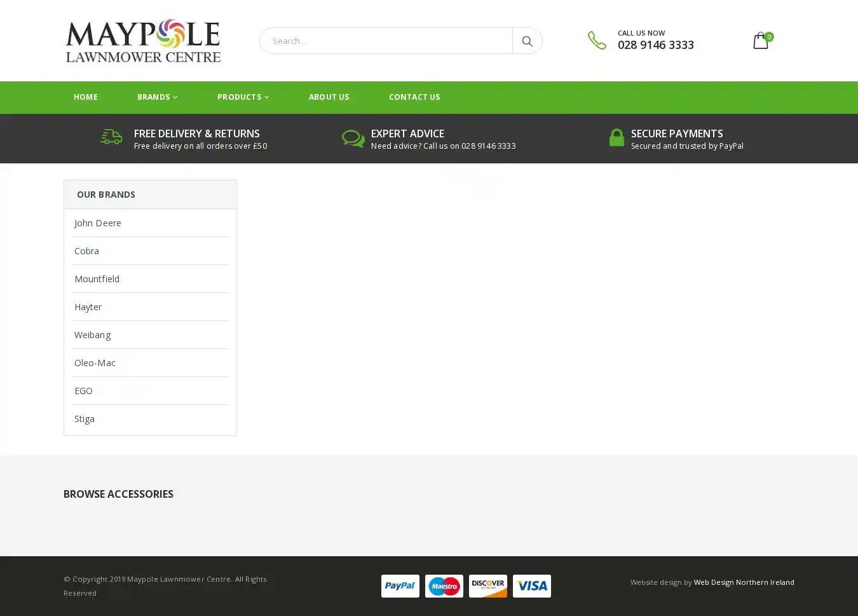Follow the Web Design Northern Ireland link
Screen dimensions: 858x616
click(x=744, y=582)
